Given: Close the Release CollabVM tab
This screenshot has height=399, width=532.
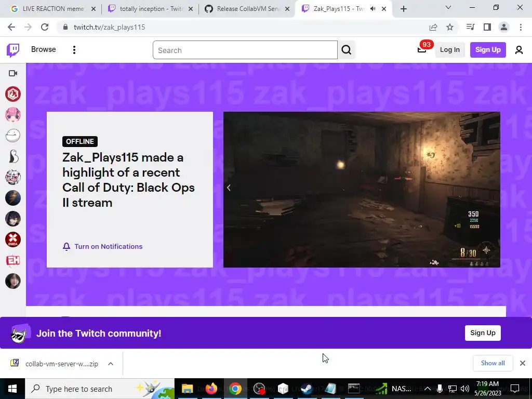Looking at the screenshot, I should [x=287, y=9].
